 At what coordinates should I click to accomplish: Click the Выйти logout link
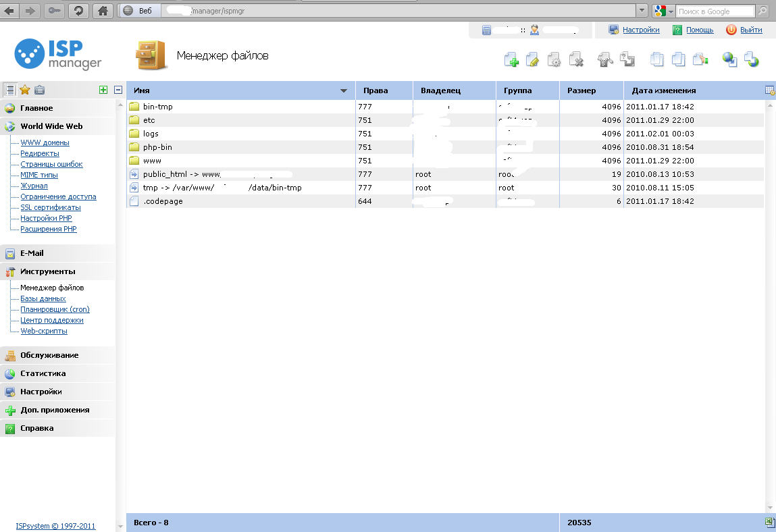pyautogui.click(x=750, y=30)
